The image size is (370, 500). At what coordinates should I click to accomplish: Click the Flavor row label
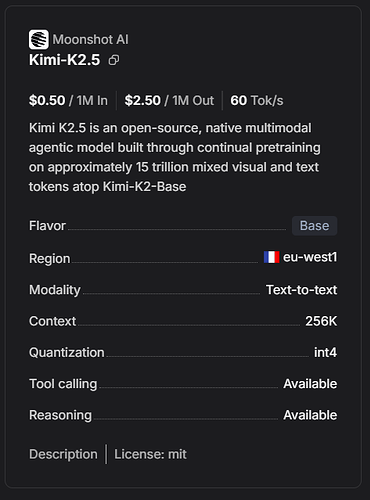tap(47, 226)
